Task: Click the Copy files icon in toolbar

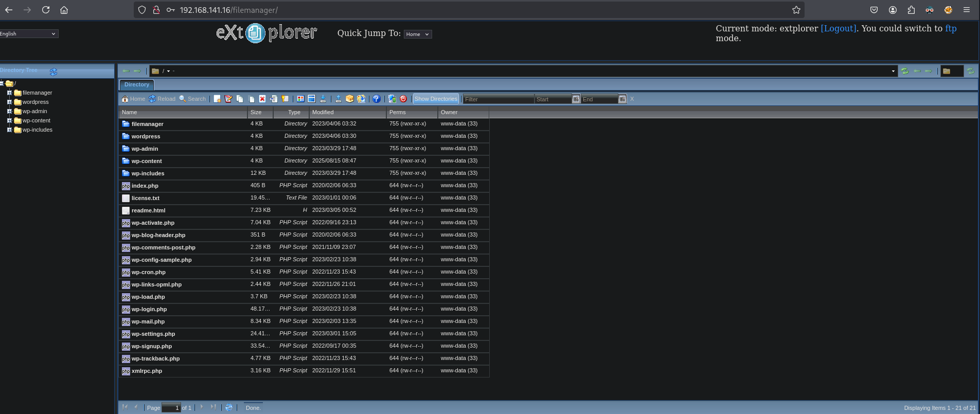Action: pyautogui.click(x=240, y=99)
